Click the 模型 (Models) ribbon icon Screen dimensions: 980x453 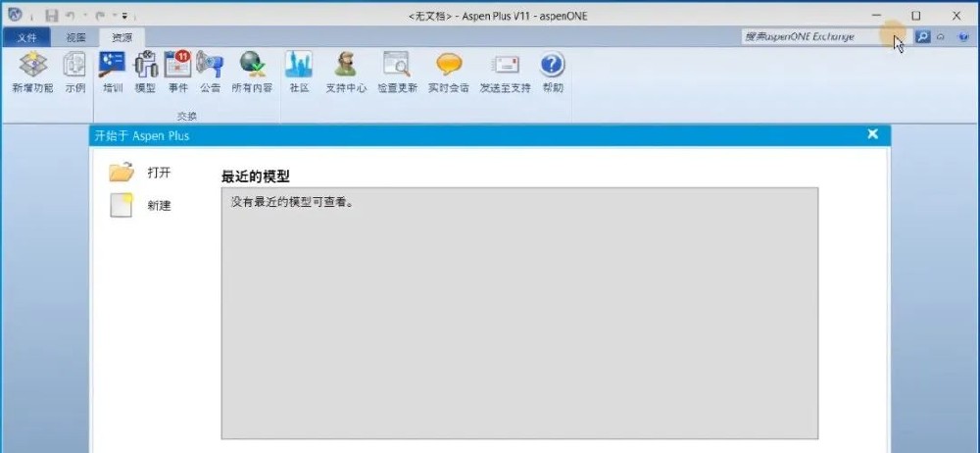point(146,65)
